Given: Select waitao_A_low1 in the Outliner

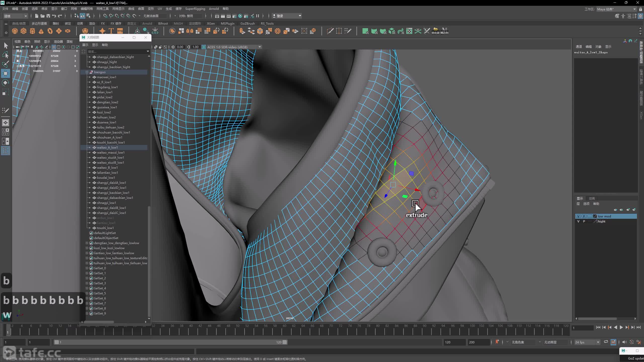Looking at the screenshot, I should (x=107, y=148).
